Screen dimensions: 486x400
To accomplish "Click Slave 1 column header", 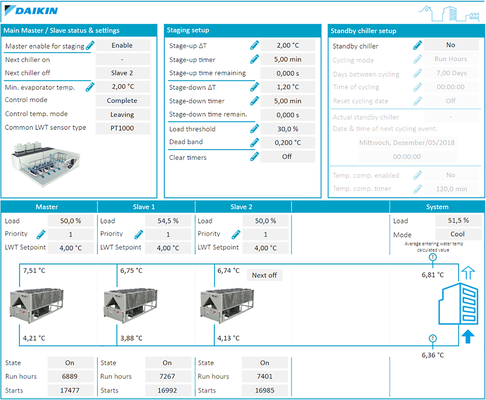I will point(146,207).
